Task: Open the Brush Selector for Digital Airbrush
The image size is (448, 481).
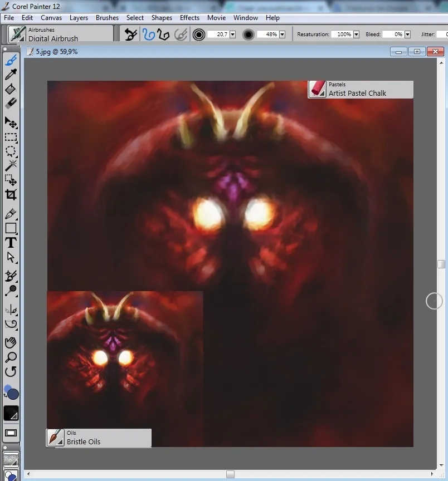Action: 61,34
